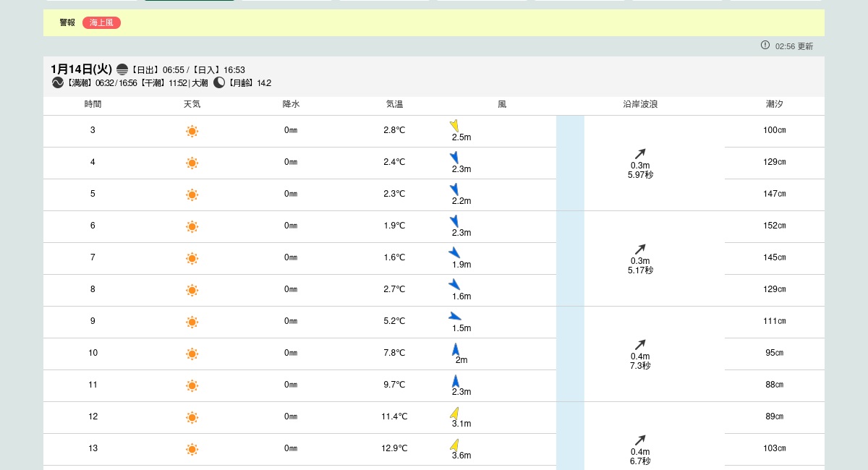868x470 pixels.
Task: Click the light blue wave bar column
Action: [x=570, y=289]
